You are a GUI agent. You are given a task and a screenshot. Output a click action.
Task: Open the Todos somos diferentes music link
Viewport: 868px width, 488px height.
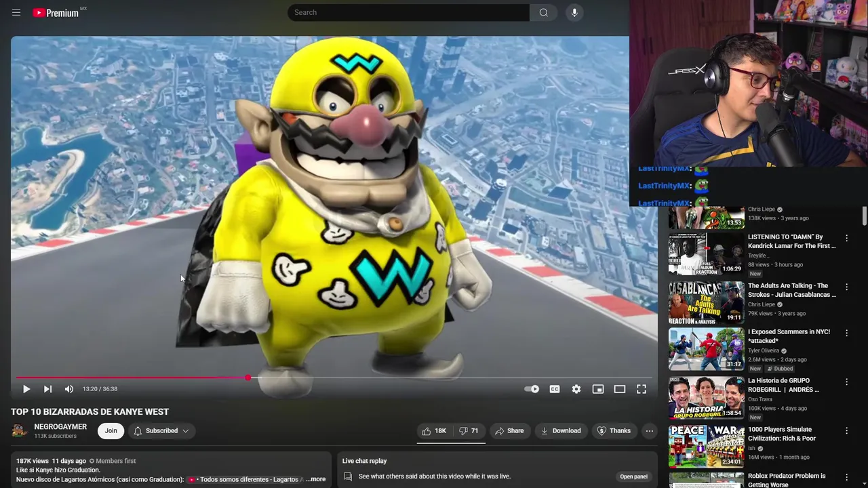pyautogui.click(x=245, y=479)
